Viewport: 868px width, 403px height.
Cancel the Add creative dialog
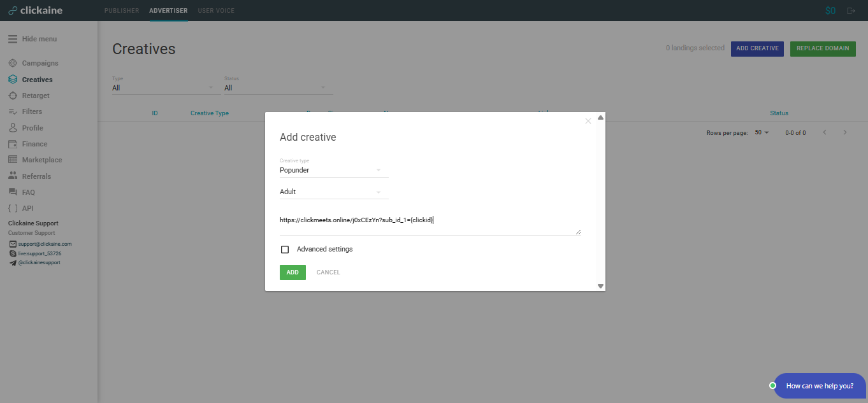328,272
